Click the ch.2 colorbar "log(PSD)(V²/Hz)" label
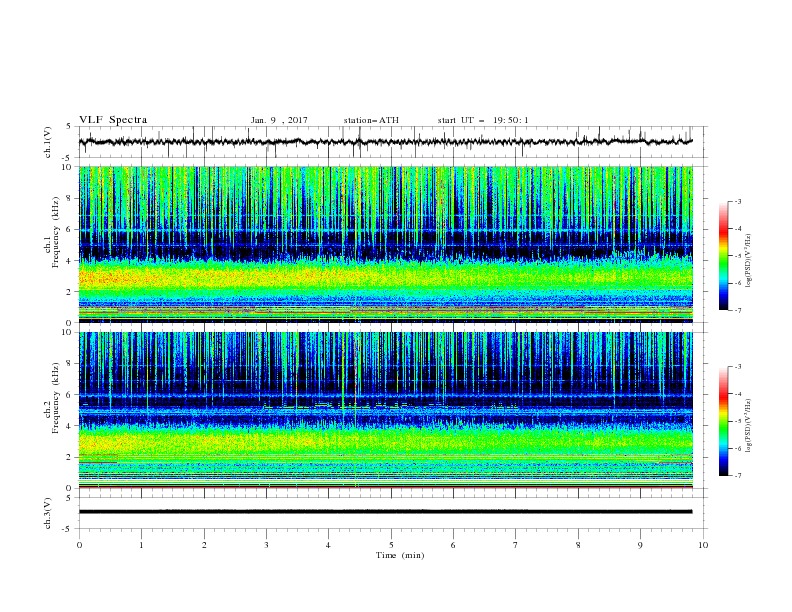 tap(749, 425)
